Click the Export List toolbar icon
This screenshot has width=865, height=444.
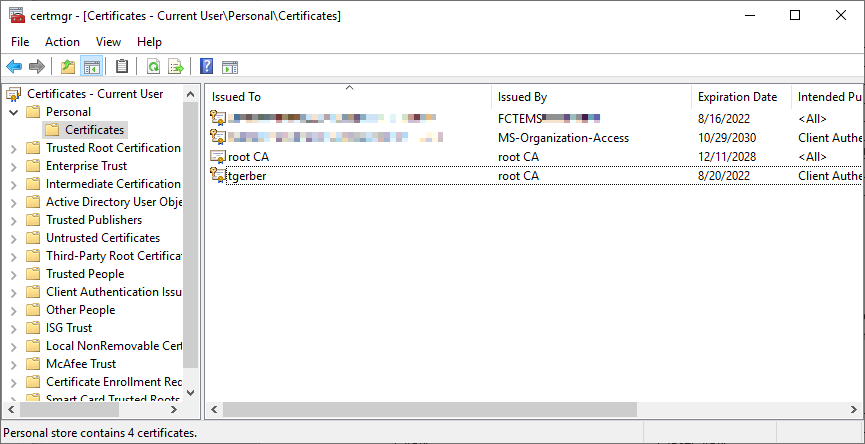pyautogui.click(x=176, y=67)
